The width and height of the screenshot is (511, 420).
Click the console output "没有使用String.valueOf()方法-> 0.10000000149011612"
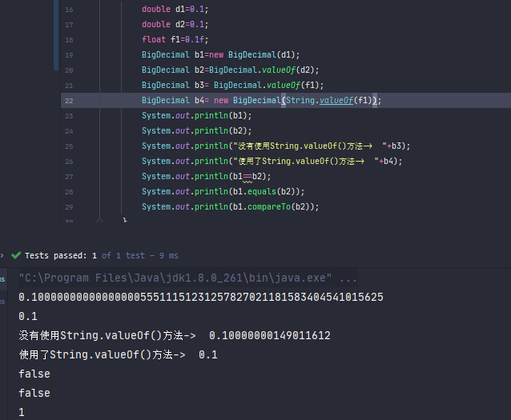click(x=175, y=336)
